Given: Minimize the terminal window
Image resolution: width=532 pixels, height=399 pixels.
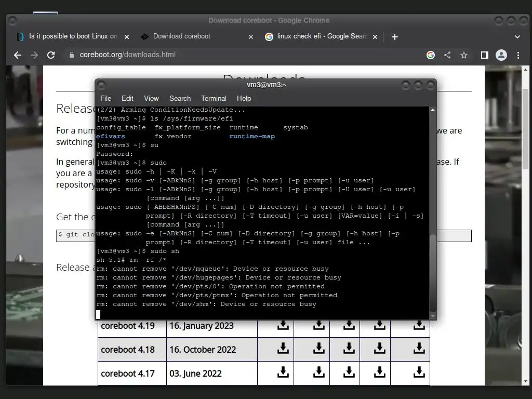Looking at the screenshot, I should (406, 85).
